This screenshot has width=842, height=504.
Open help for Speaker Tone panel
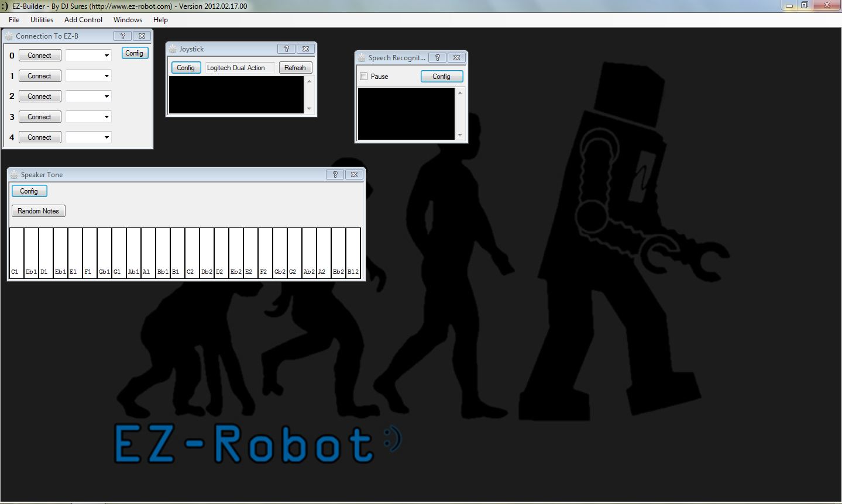[x=335, y=175]
